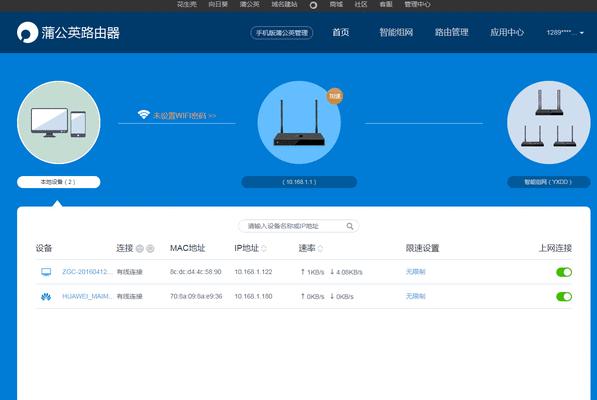
Task: Click first connection filter icon beside 连接
Action: tap(140, 249)
